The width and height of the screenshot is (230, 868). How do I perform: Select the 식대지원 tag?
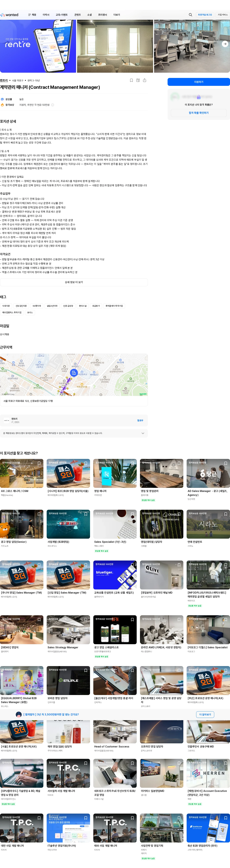(6, 306)
